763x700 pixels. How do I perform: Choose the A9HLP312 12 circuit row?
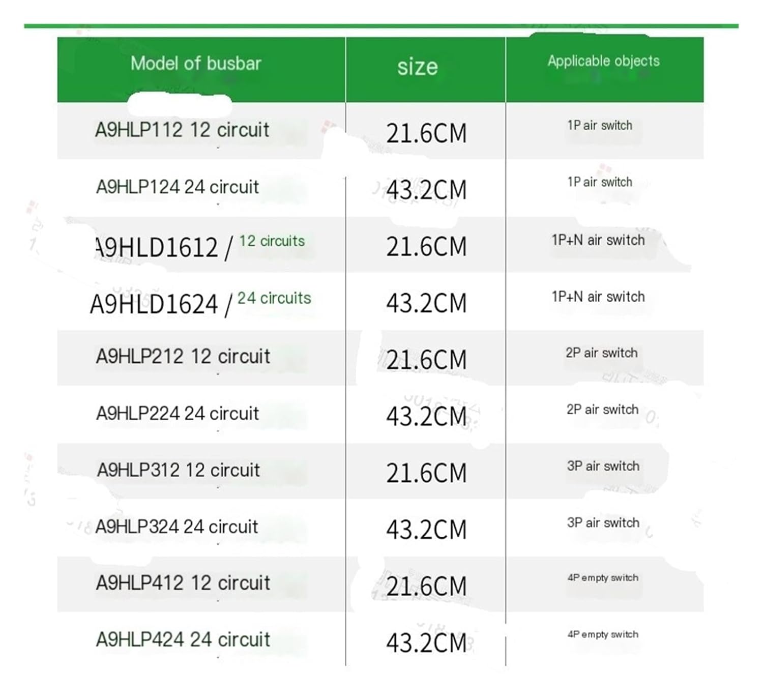[x=179, y=470]
